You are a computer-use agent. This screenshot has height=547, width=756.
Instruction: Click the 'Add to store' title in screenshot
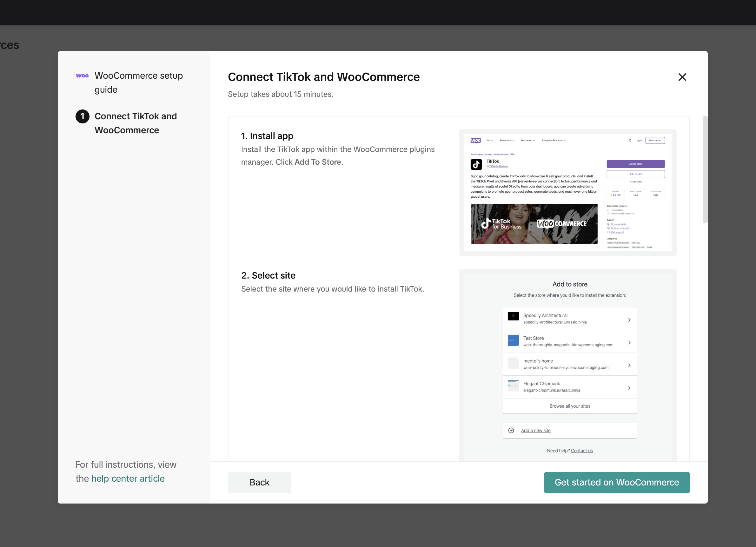click(570, 284)
